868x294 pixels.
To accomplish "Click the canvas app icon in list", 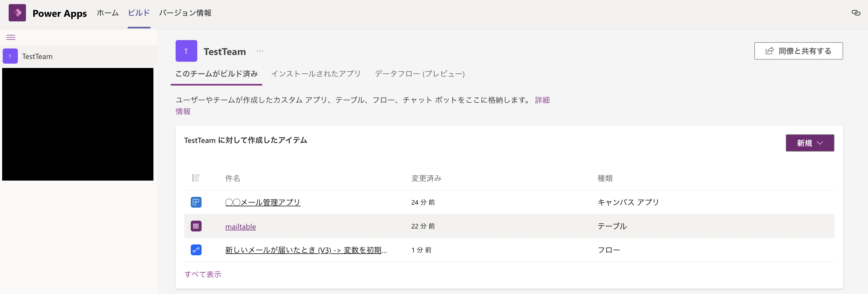I will pos(196,202).
